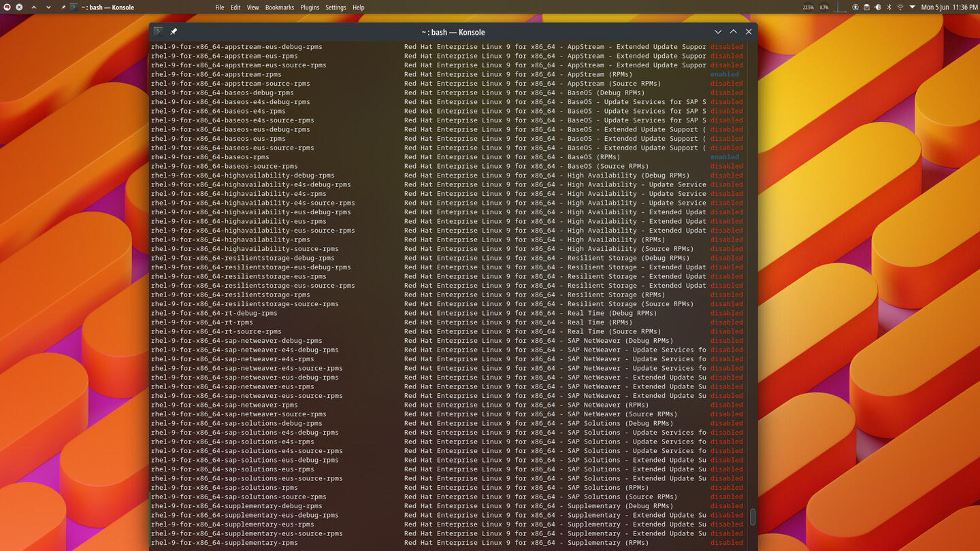
Task: Click the 22.5% CPU monitor widget
Action: coord(808,7)
